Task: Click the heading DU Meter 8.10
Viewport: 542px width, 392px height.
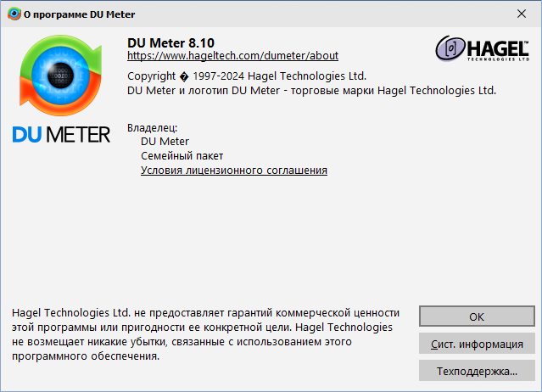Action: coord(170,43)
